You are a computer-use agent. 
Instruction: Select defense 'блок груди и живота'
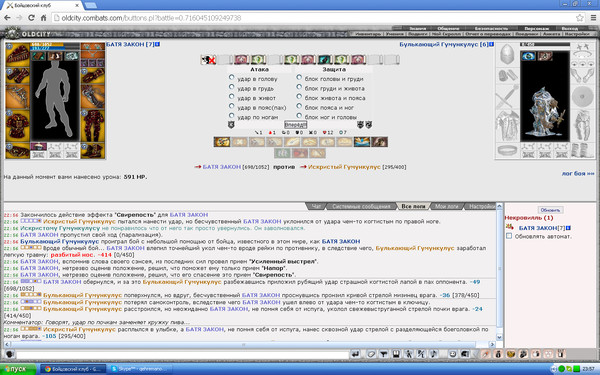pos(299,87)
